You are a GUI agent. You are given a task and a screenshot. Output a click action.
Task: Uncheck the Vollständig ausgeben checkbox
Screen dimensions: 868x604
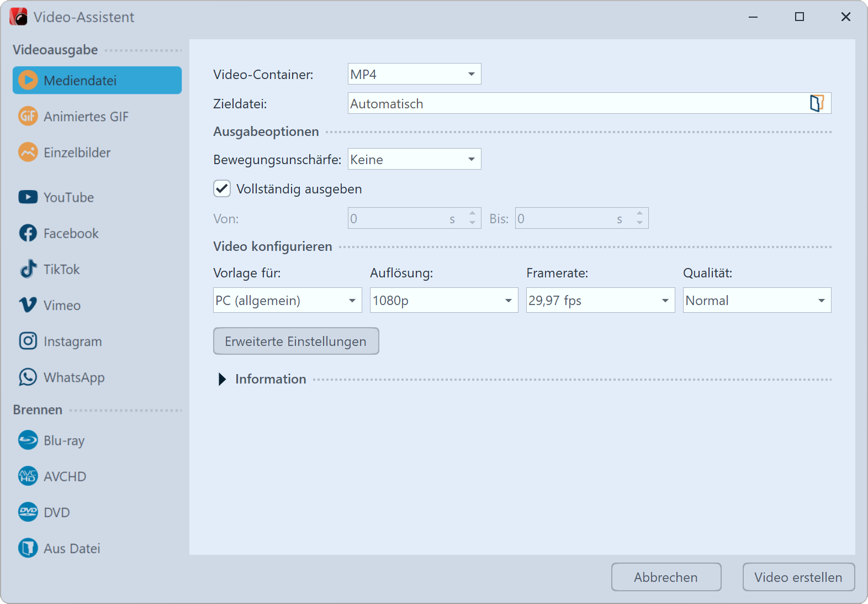coord(222,189)
